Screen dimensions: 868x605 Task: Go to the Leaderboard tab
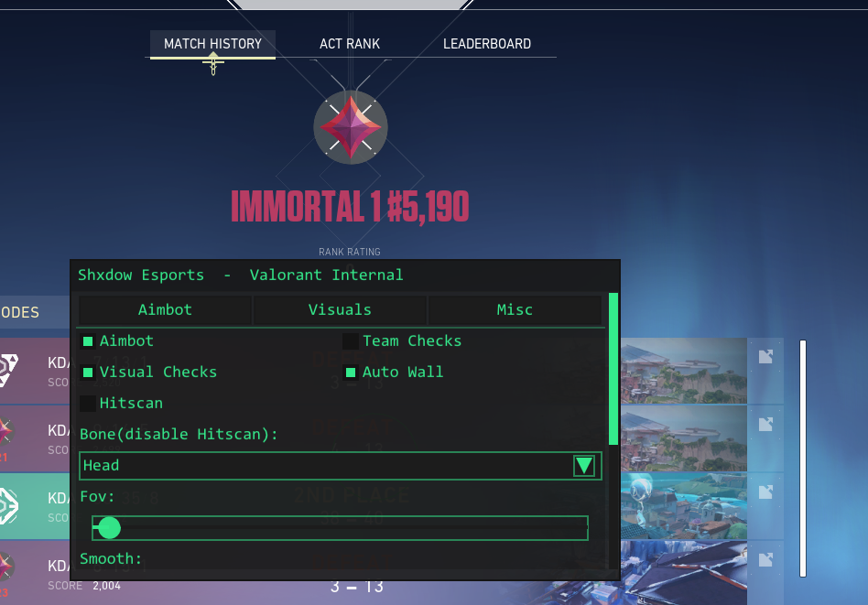487,44
